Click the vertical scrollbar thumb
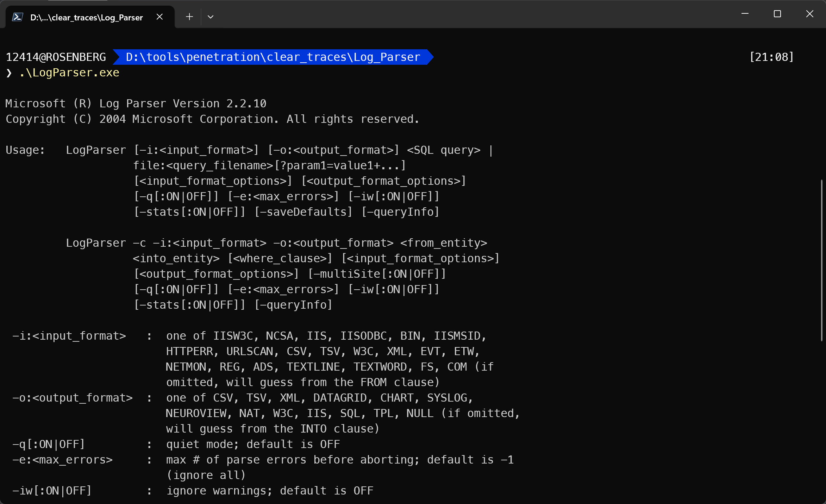826x504 pixels. point(821,260)
